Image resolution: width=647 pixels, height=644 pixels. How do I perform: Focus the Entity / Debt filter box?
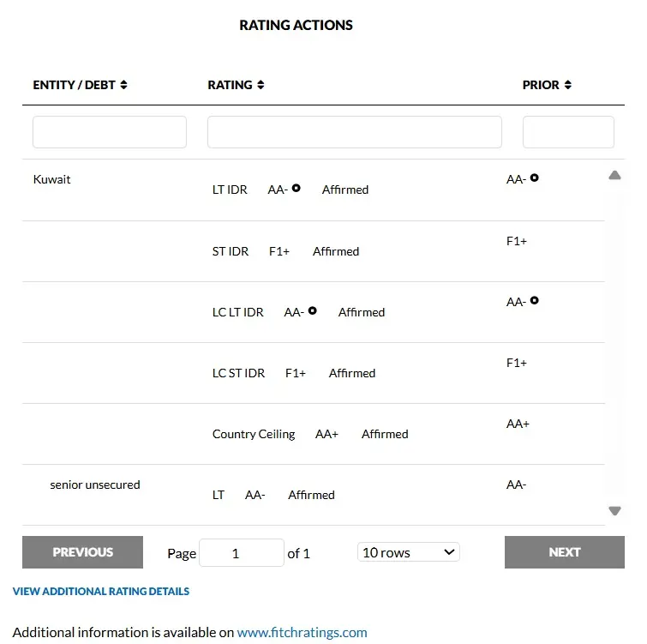[110, 132]
